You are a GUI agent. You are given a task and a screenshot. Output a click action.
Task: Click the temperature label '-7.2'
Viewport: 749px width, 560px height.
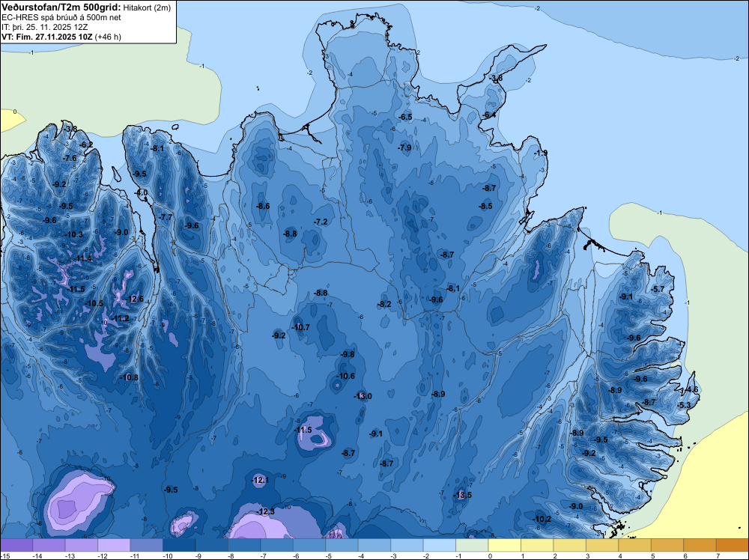click(321, 222)
